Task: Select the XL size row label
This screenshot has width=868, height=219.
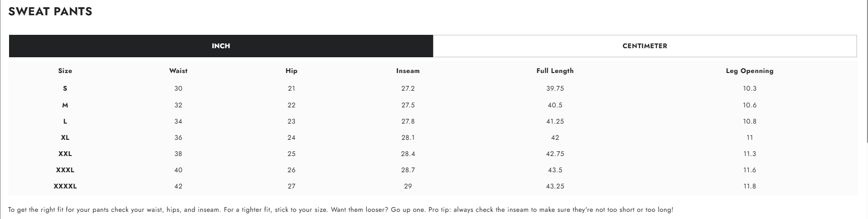Action: tap(65, 137)
